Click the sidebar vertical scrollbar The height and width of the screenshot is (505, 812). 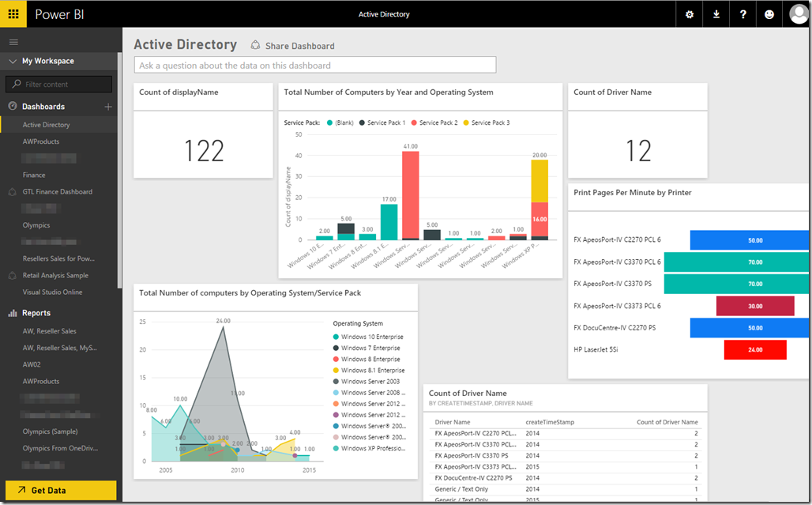[119, 171]
